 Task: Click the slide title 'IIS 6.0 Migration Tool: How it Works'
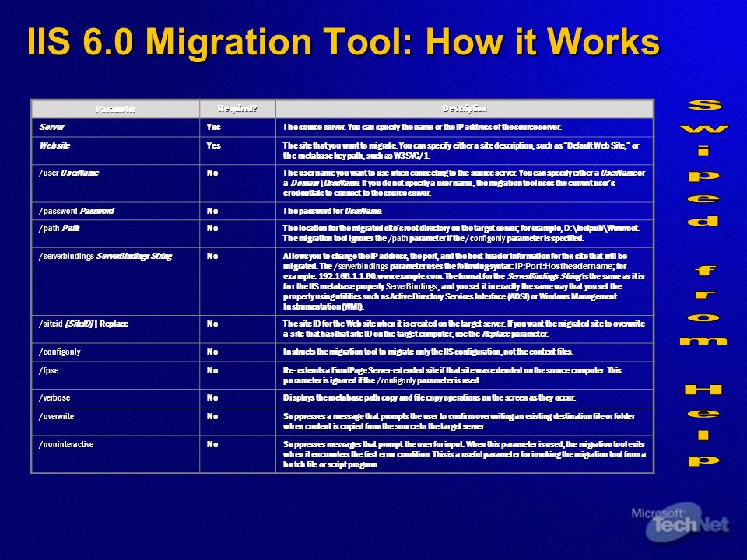[343, 42]
